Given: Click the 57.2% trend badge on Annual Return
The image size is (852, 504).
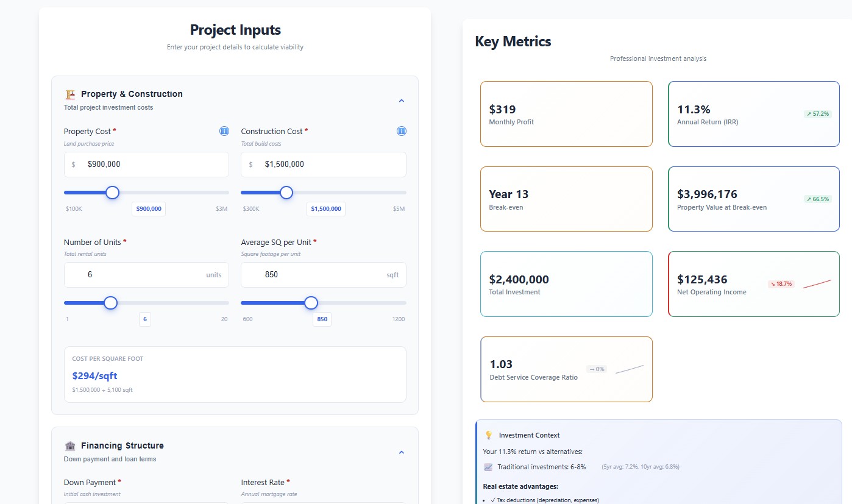Looking at the screenshot, I should pos(817,113).
